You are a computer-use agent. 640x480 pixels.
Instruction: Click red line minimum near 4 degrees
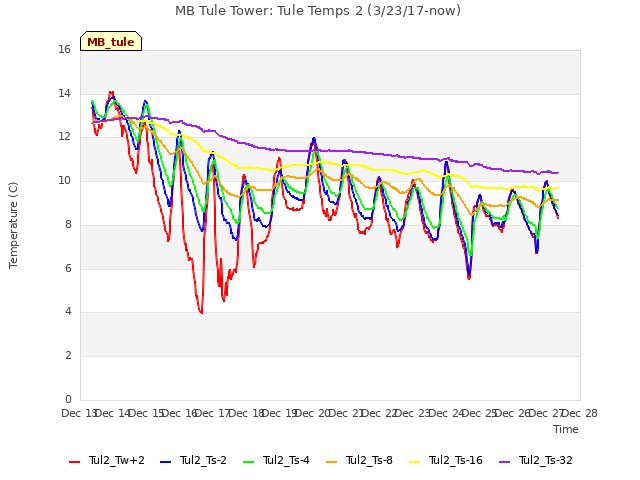point(201,313)
